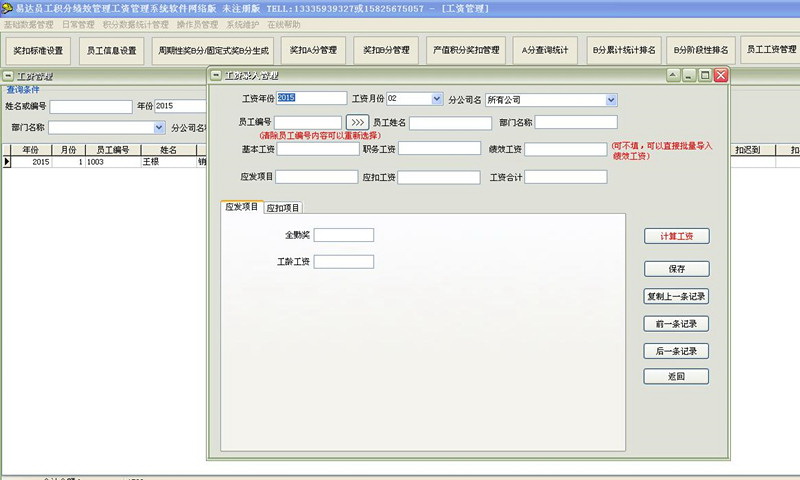
Task: Click the 职务工资 input field
Action: click(439, 148)
